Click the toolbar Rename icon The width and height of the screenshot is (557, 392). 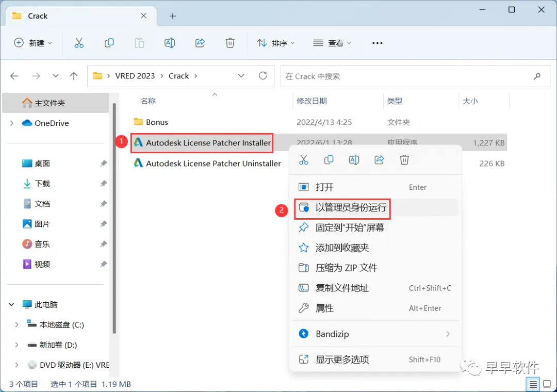[x=170, y=43]
